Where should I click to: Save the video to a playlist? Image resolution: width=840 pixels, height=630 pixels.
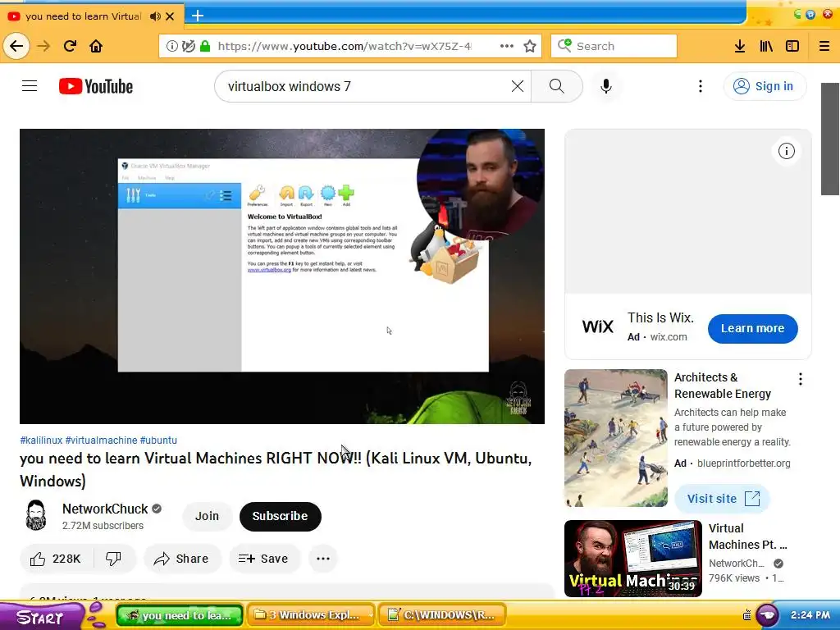264,559
